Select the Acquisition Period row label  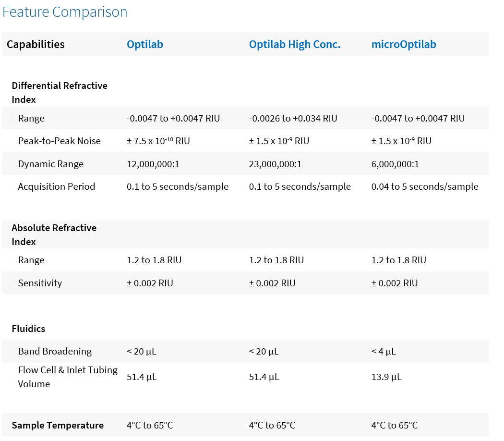(57, 186)
